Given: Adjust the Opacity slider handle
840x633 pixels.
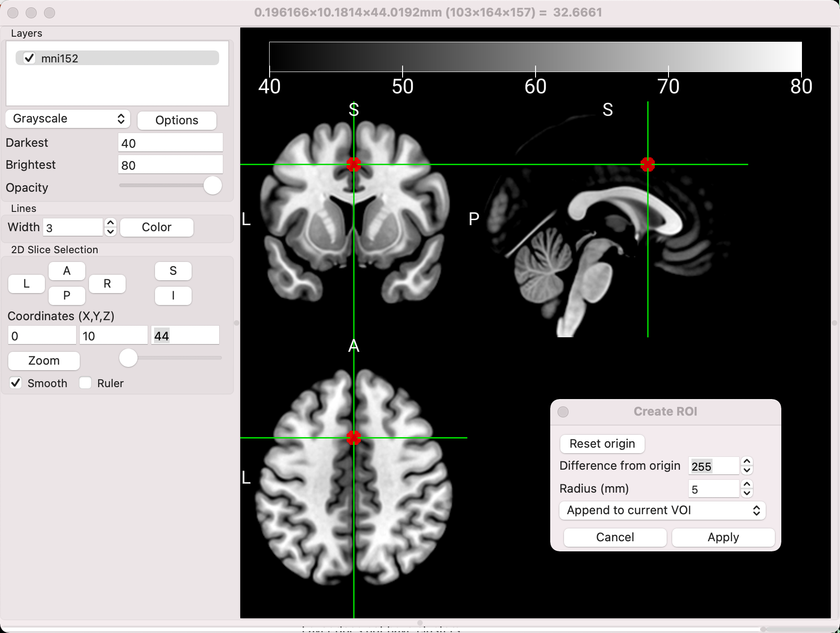Looking at the screenshot, I should coord(212,186).
